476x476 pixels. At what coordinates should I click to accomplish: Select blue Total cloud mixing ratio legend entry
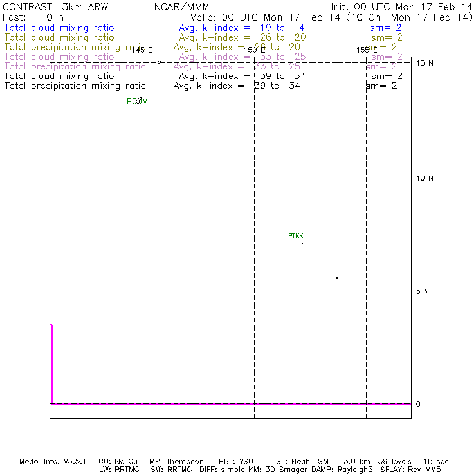click(59, 28)
